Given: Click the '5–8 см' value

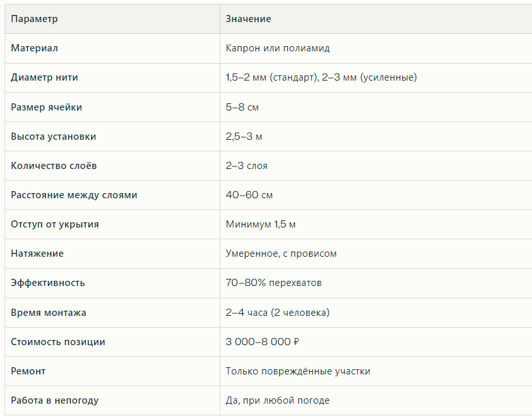Looking at the screenshot, I should [242, 107].
